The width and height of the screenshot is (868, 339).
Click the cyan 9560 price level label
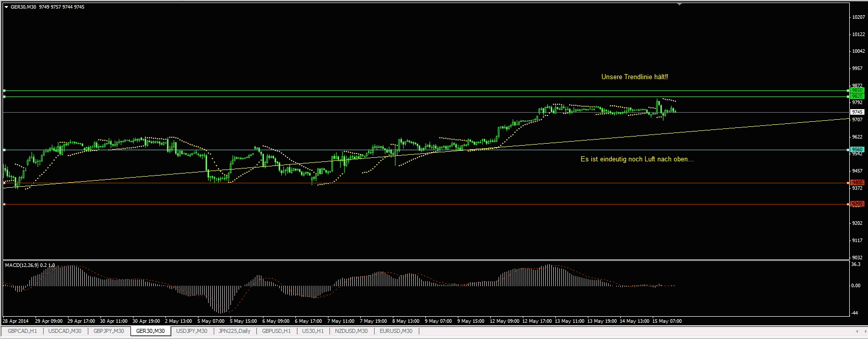(x=857, y=150)
